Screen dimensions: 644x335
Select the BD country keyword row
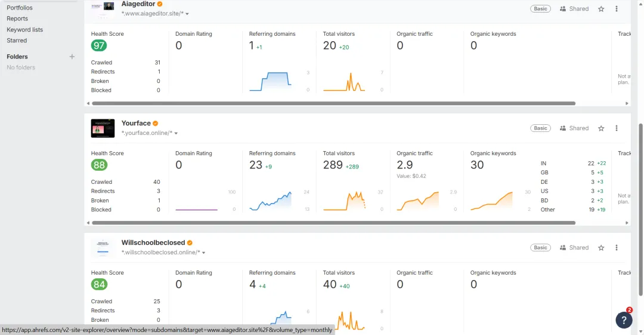pos(574,201)
